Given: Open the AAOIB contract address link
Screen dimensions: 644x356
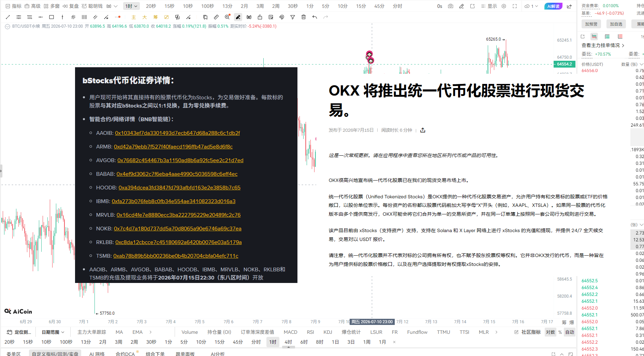Looking at the screenshot, I should (x=177, y=133).
